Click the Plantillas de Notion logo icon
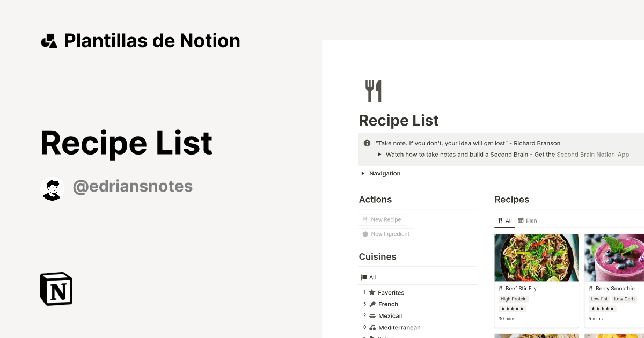The image size is (644, 338). (x=49, y=40)
